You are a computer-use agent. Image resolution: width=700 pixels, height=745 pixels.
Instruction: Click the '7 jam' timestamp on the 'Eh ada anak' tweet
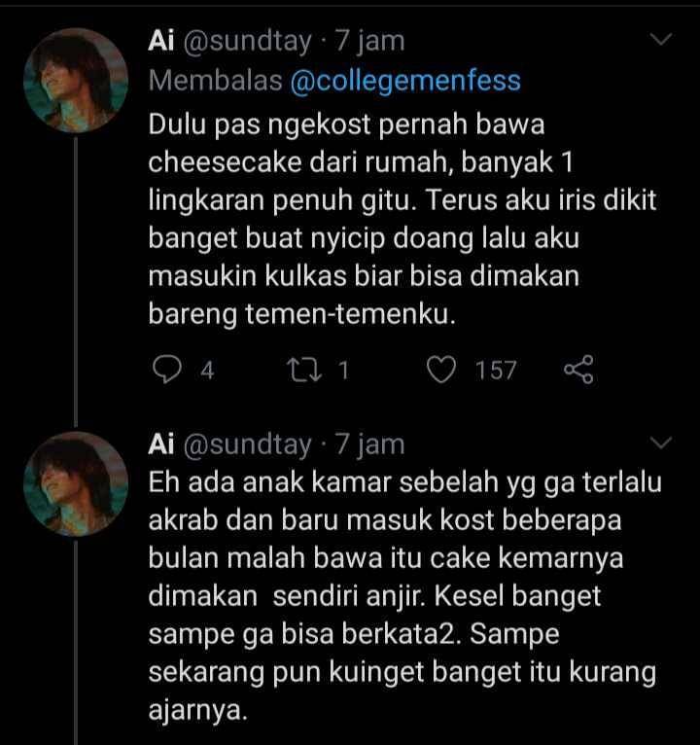[x=369, y=443]
